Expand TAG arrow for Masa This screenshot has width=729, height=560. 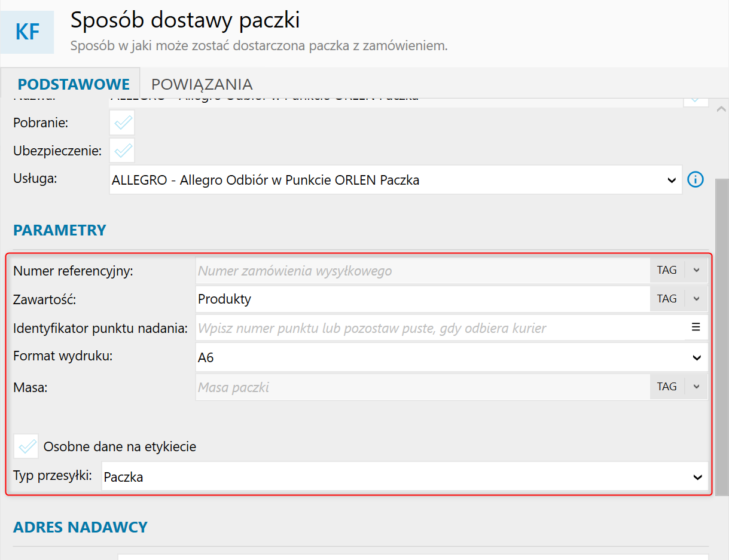tap(696, 387)
